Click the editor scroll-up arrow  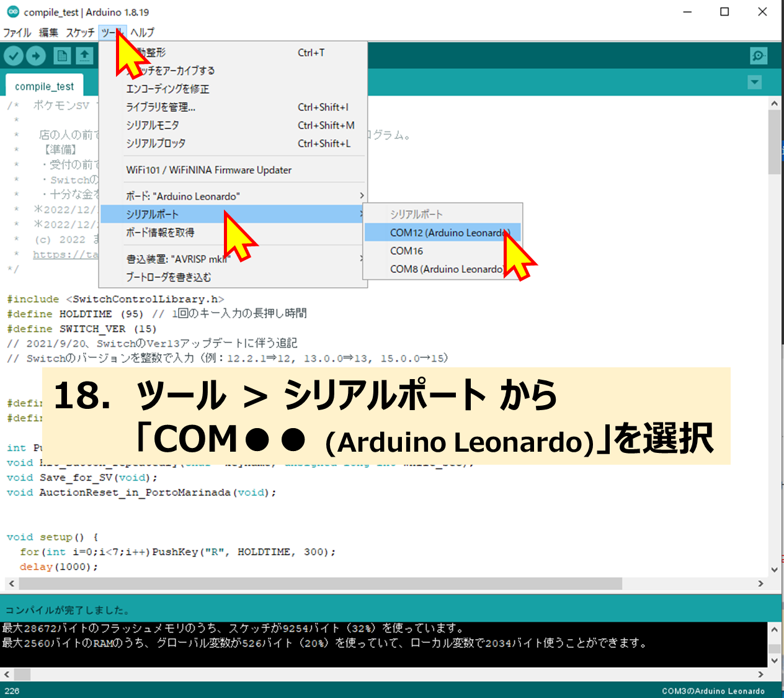774,104
